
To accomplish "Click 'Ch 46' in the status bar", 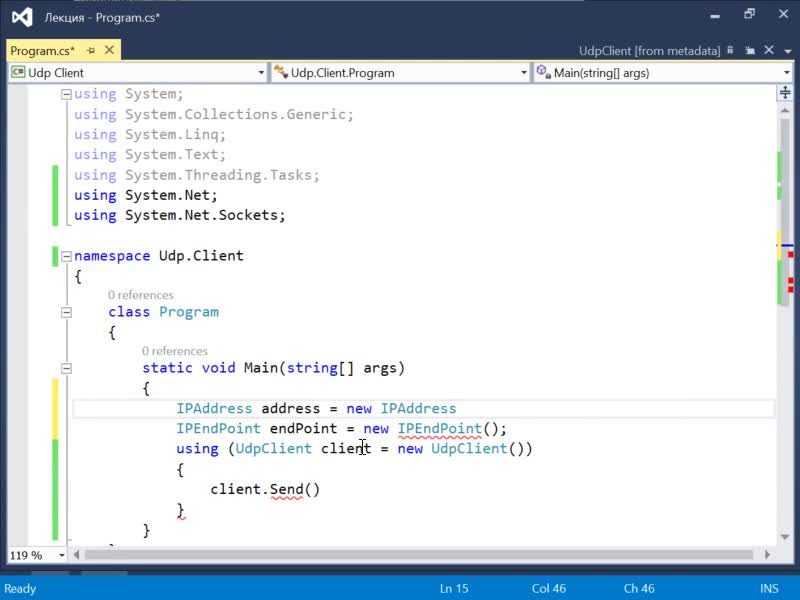I will 639,588.
